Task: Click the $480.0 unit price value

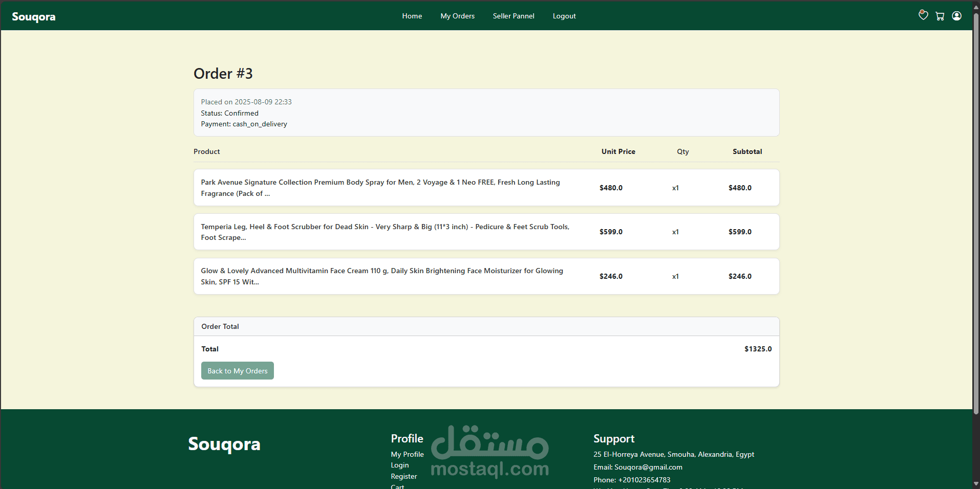Action: click(x=611, y=188)
